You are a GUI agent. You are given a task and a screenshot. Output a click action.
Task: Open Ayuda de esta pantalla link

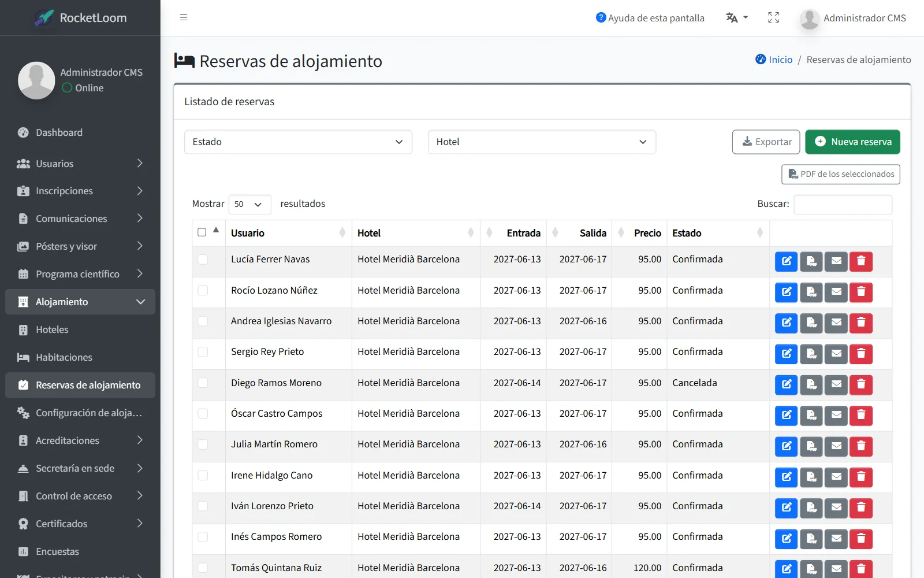click(650, 18)
